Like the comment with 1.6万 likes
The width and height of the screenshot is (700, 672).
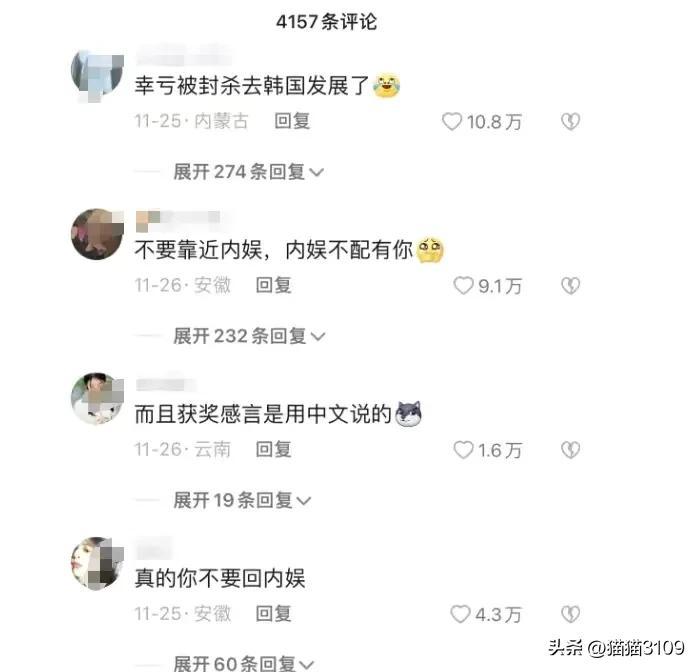pyautogui.click(x=463, y=450)
